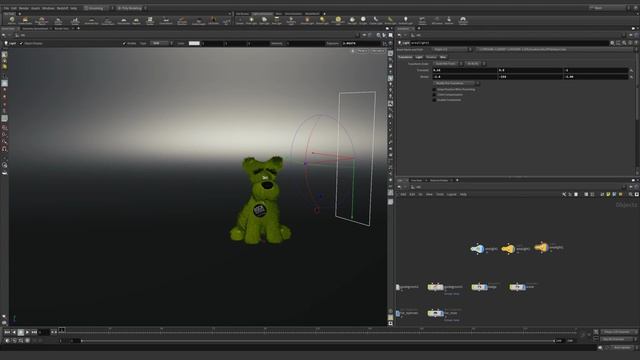Select the Camera shelf tool

click(x=240, y=20)
